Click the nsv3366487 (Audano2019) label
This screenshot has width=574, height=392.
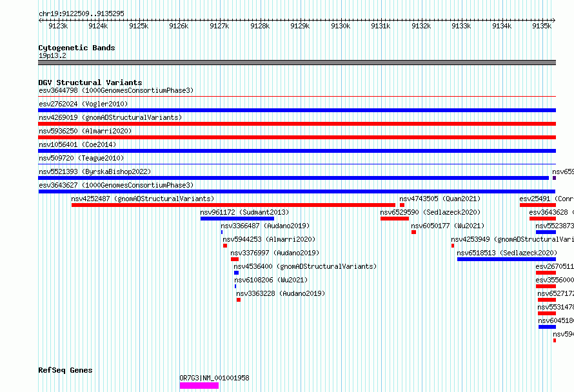point(265,226)
